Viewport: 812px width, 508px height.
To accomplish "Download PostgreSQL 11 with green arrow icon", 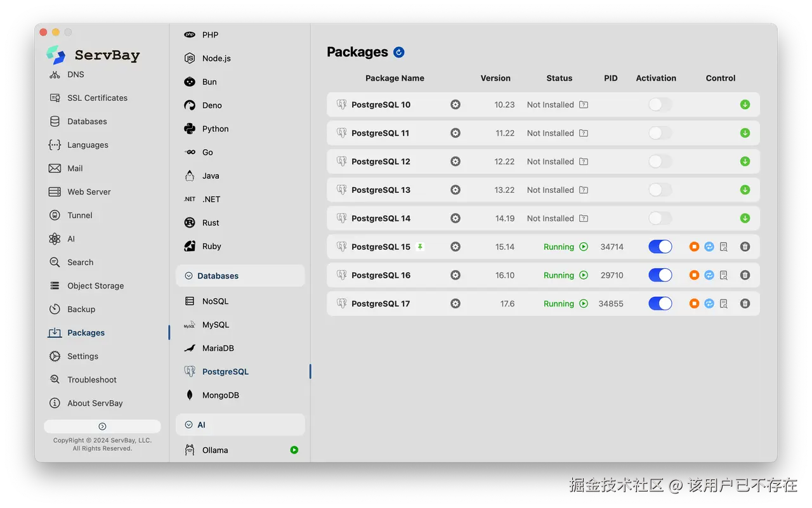I will pyautogui.click(x=745, y=133).
